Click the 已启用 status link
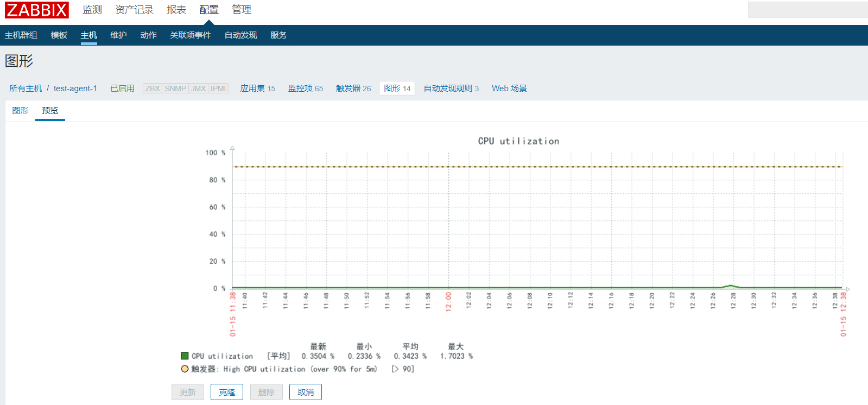868x405 pixels. click(x=122, y=88)
